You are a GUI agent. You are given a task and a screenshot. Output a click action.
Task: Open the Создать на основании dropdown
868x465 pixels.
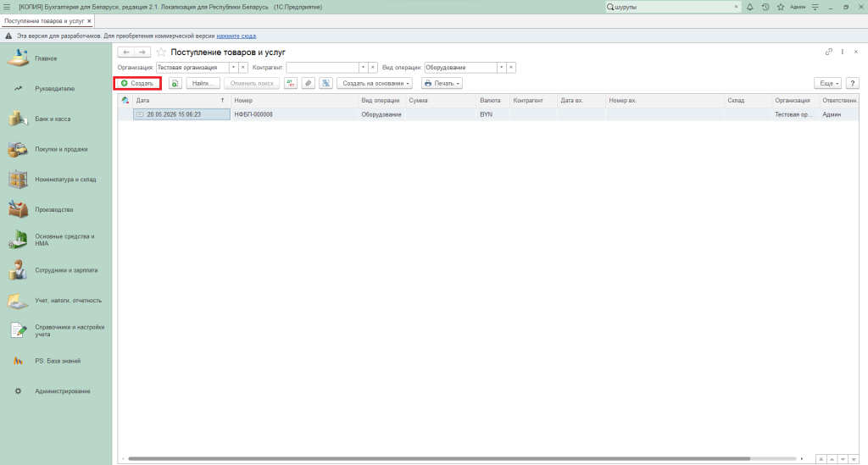(375, 84)
